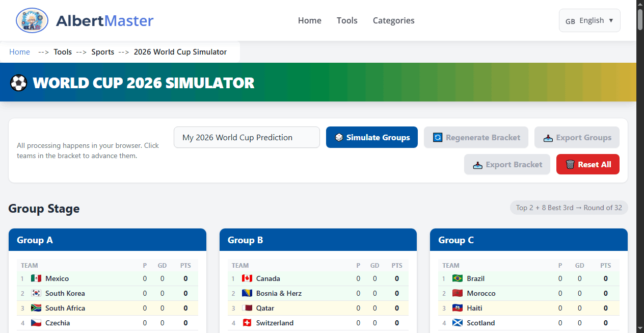Screen dimensions: 644x333
Task: Open the Tools menu item
Action: [347, 20]
